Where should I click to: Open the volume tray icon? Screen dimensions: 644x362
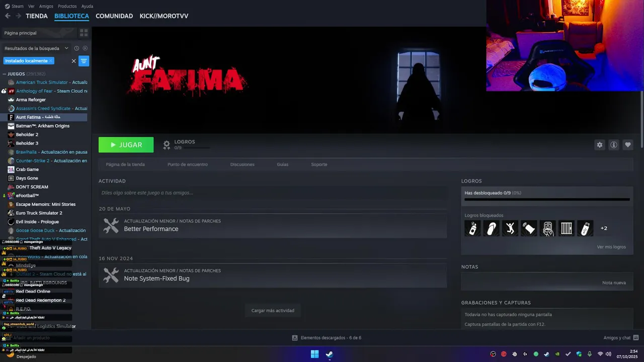pos(608,354)
